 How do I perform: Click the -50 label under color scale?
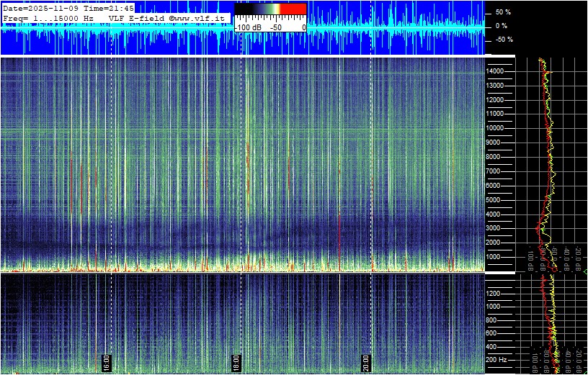coord(276,27)
